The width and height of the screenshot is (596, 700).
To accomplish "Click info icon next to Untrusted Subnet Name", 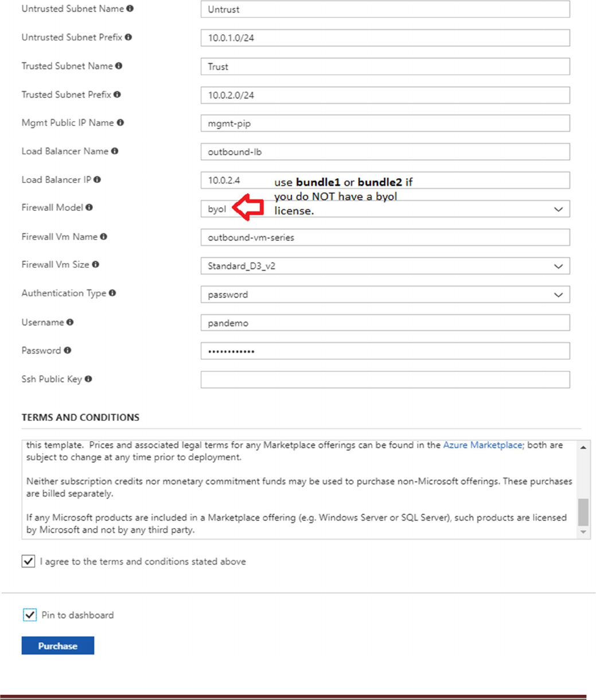I will click(130, 9).
